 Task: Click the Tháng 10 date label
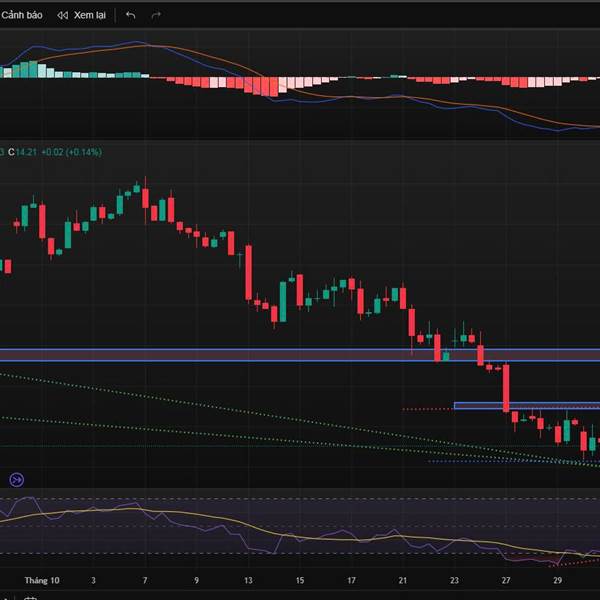pyautogui.click(x=42, y=580)
